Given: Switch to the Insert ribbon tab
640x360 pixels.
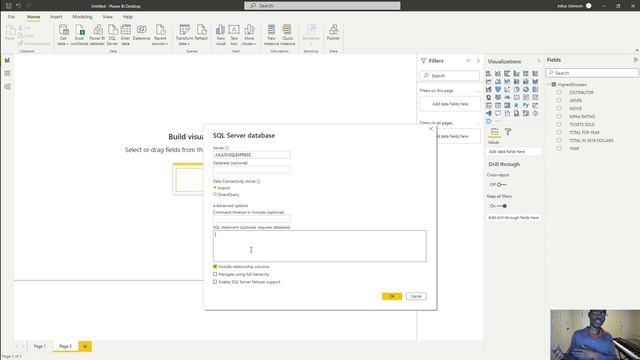Looking at the screenshot, I should (56, 17).
